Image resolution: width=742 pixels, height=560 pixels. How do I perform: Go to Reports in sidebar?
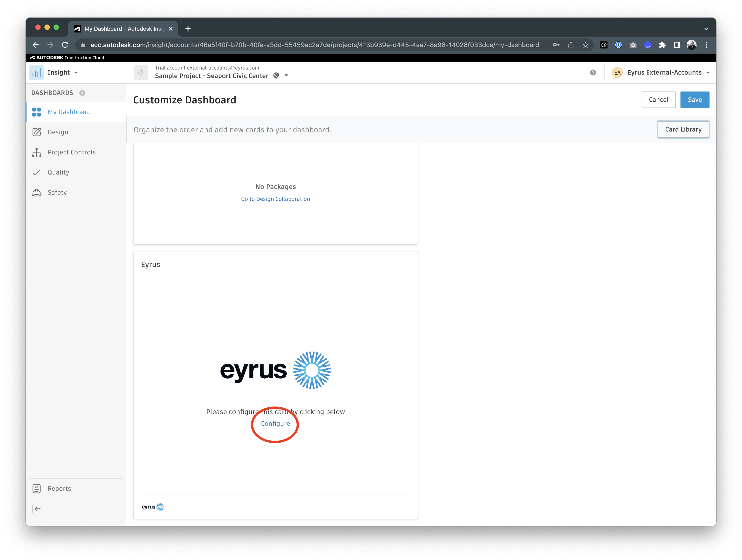(76, 489)
